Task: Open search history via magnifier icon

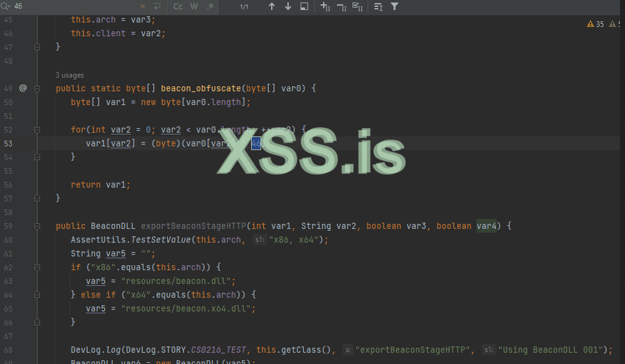Action: click(x=6, y=6)
